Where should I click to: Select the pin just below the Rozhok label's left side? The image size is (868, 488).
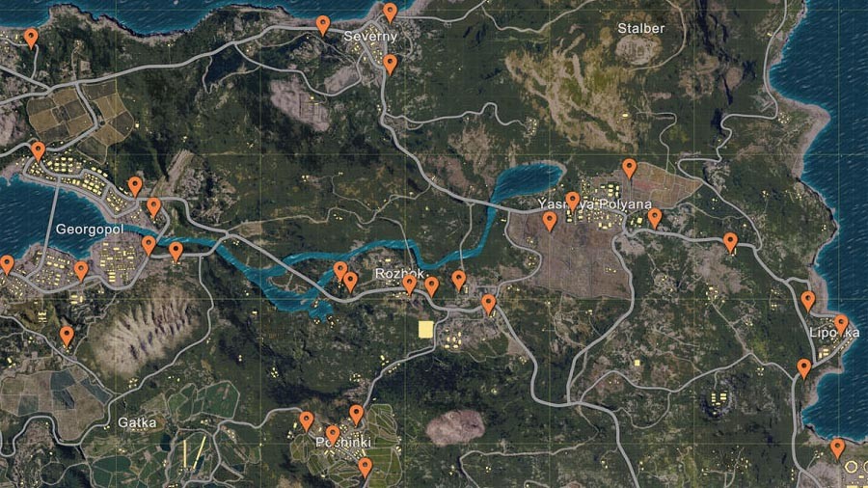coord(409,285)
